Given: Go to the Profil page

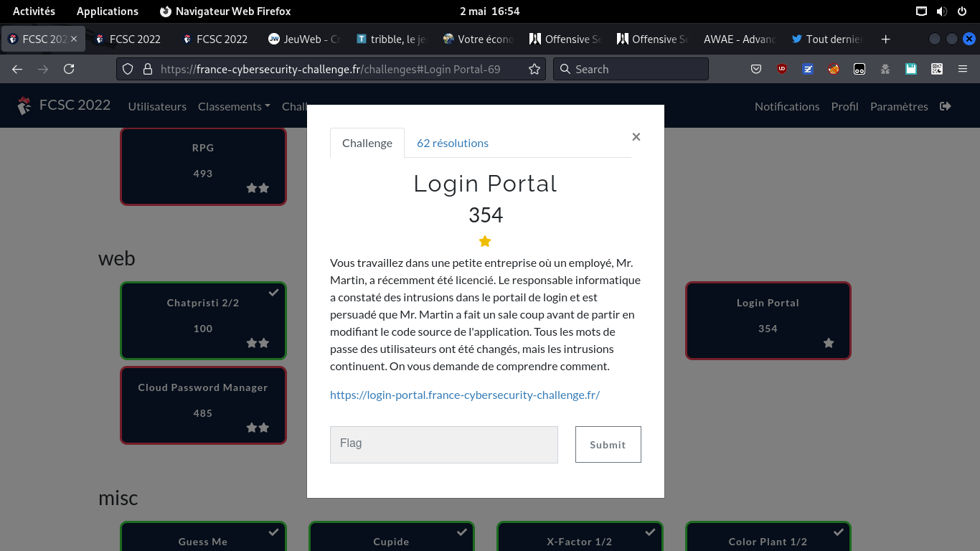Looking at the screenshot, I should point(844,106).
